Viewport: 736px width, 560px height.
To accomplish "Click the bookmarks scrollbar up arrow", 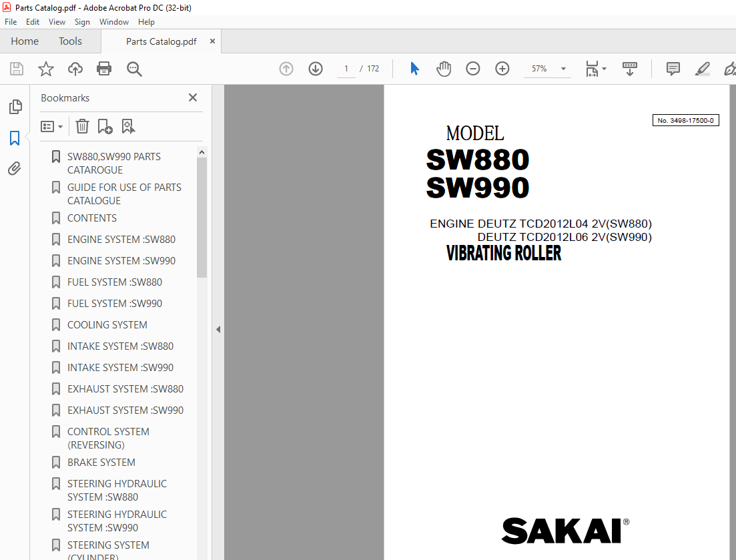I will [x=202, y=152].
